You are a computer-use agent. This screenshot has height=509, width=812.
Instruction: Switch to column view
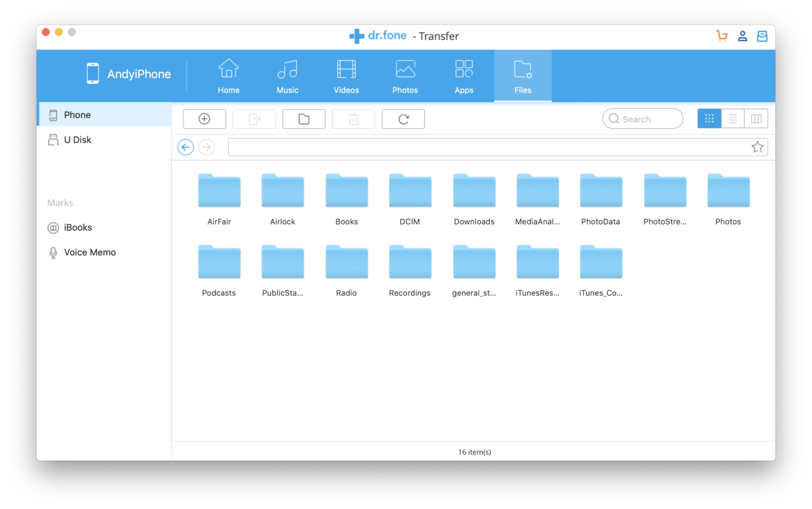(x=756, y=119)
